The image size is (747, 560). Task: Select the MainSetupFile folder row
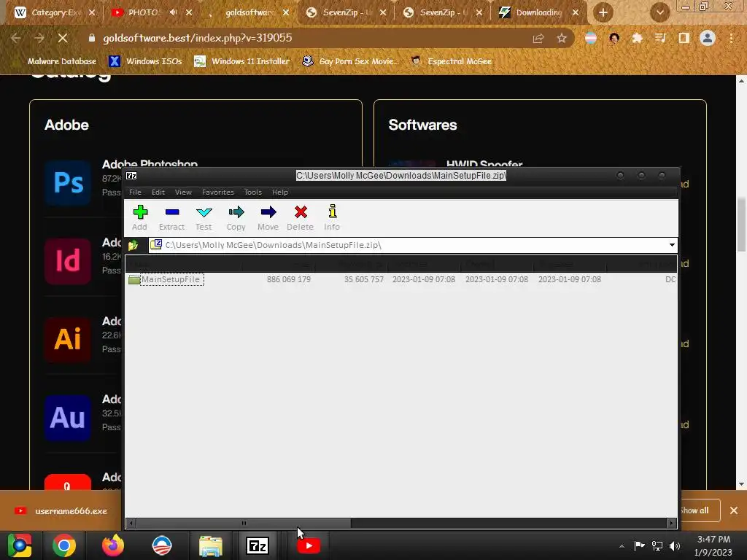pyautogui.click(x=401, y=279)
